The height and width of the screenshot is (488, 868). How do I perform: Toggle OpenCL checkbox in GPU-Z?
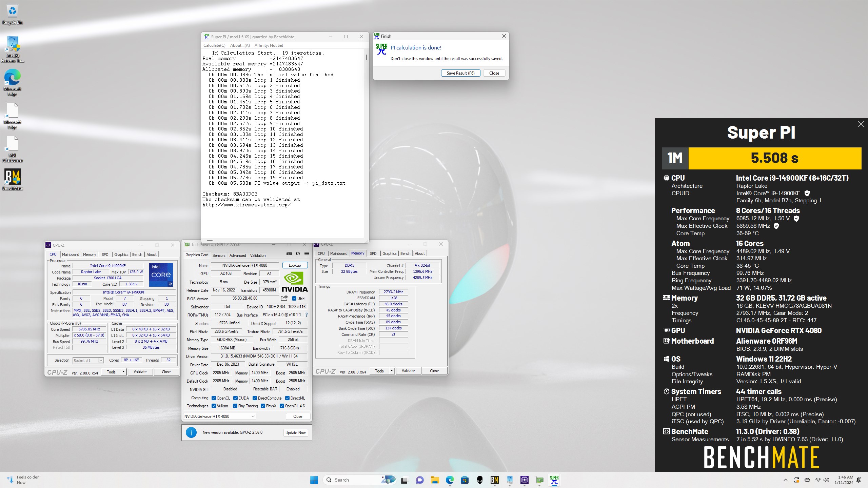[214, 398]
